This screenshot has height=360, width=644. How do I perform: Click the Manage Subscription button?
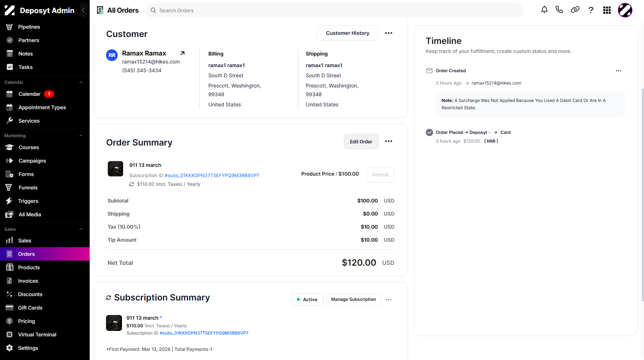click(x=353, y=299)
